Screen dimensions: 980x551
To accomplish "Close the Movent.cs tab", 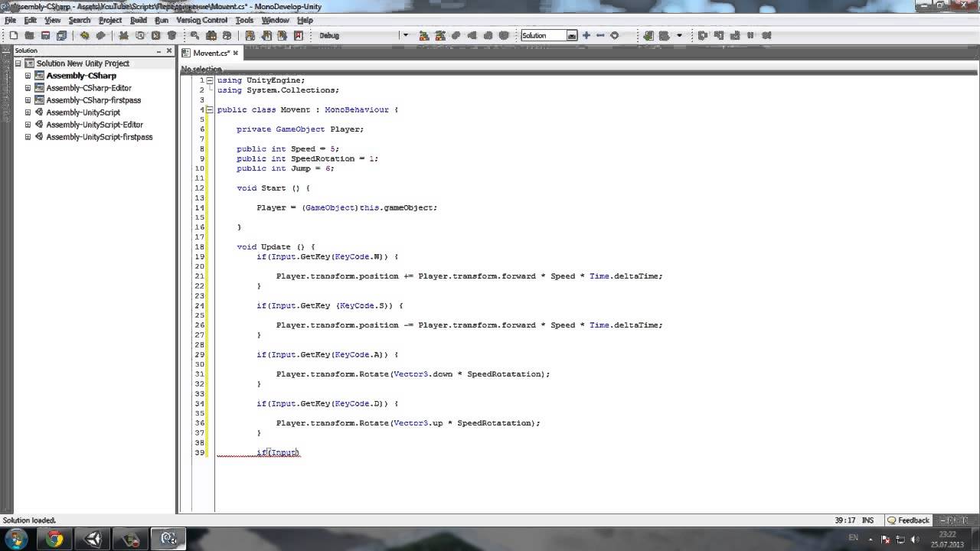I will pos(236,53).
